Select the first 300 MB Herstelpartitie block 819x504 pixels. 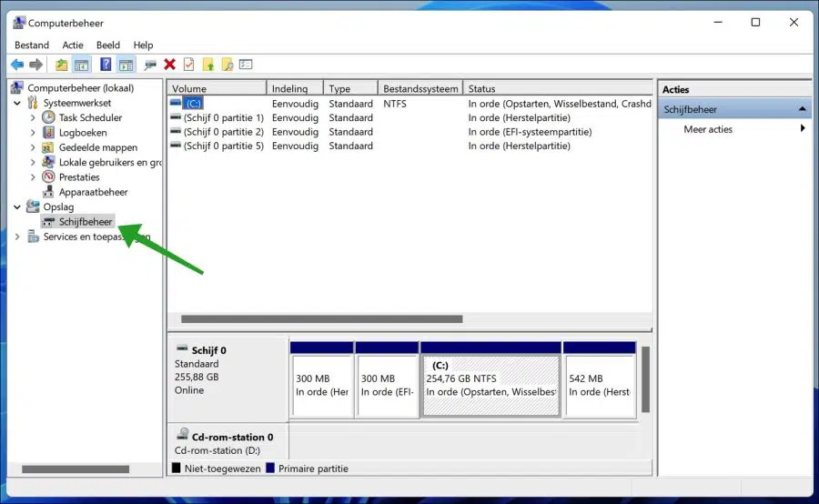322,380
